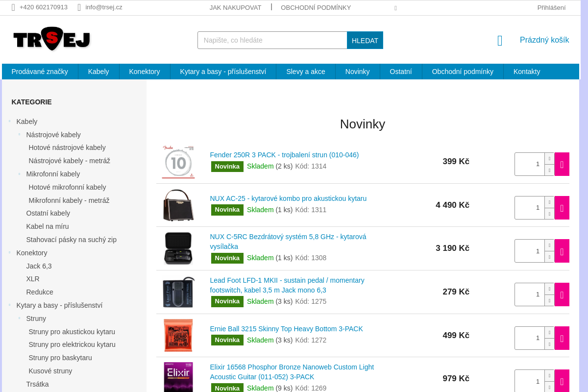
Task: Open Ostatní menu item
Action: (401, 72)
